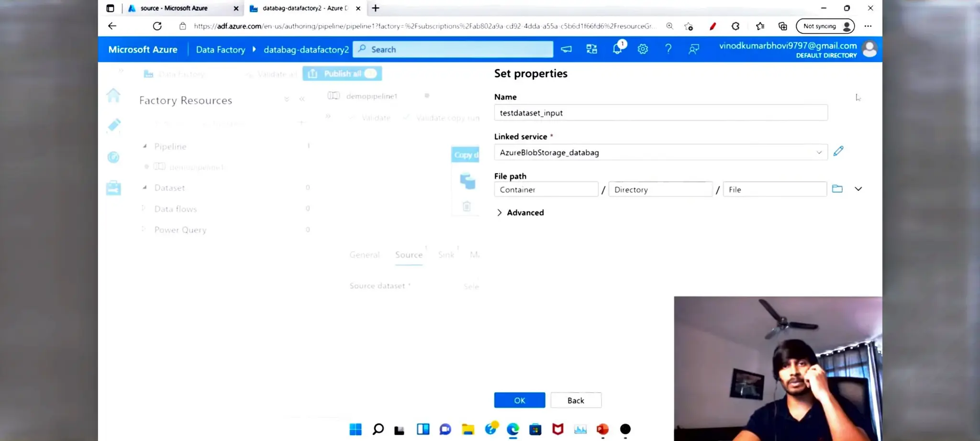
Task: Open the file path options chevron
Action: 858,189
